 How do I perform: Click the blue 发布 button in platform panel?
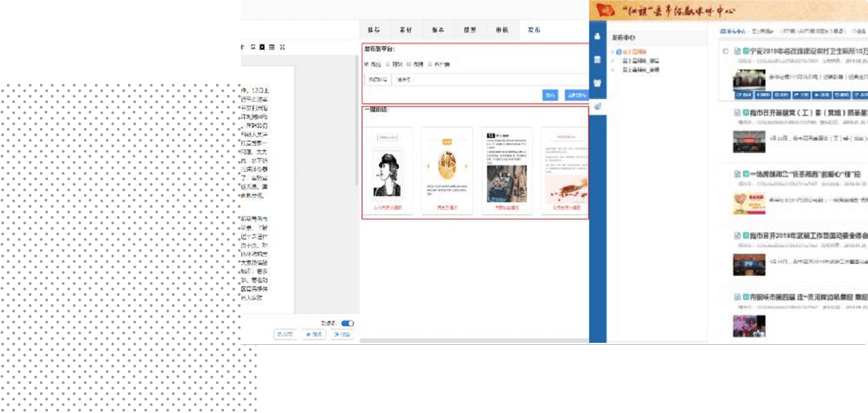point(550,95)
